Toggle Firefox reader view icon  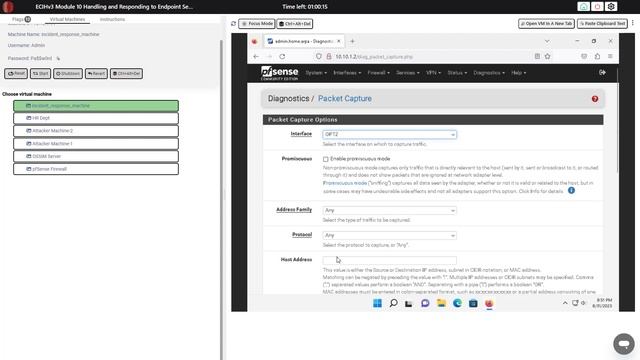point(537,56)
